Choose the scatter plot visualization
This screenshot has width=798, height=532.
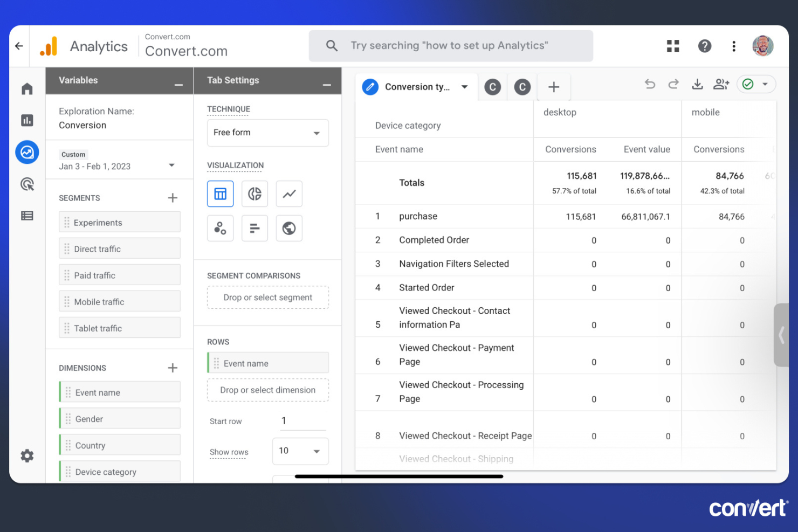[x=220, y=228]
